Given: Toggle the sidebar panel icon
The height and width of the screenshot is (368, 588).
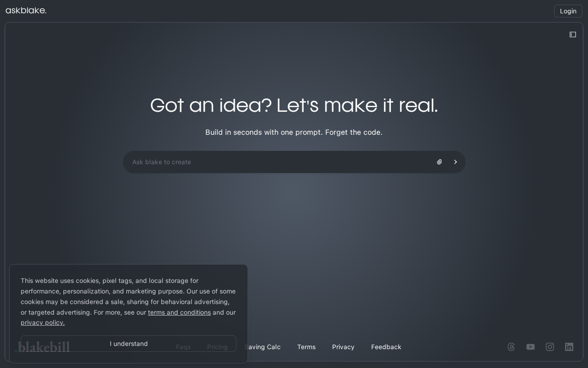Looking at the screenshot, I should click(x=573, y=34).
